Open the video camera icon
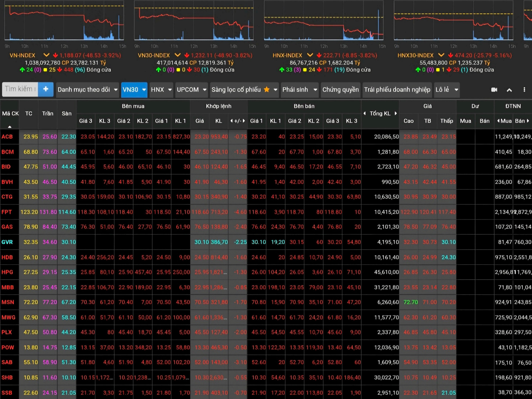The image size is (532, 399). click(494, 90)
